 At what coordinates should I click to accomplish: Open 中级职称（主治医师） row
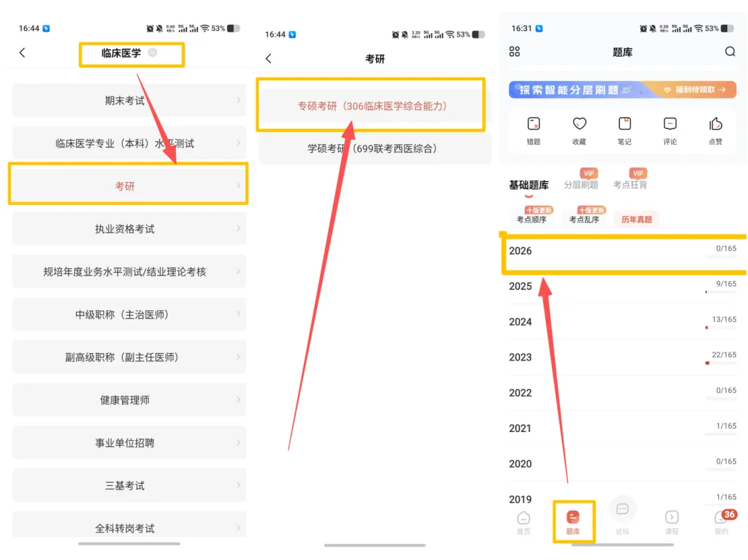pyautogui.click(x=130, y=314)
